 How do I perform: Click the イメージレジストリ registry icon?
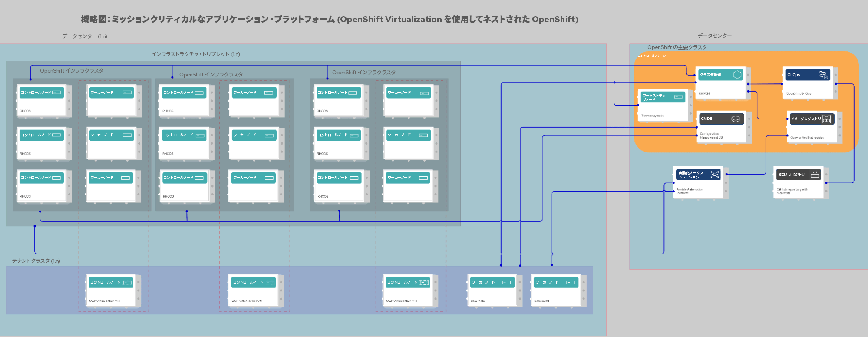tap(827, 119)
